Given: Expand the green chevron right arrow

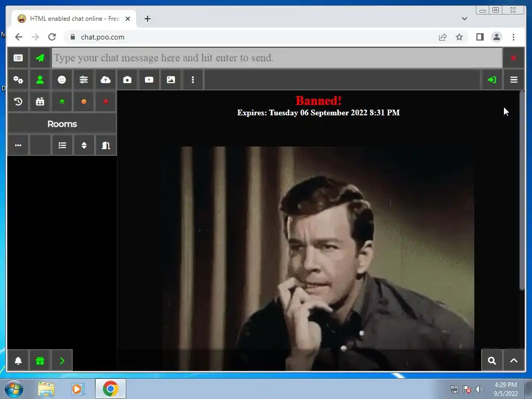Looking at the screenshot, I should click(62, 361).
